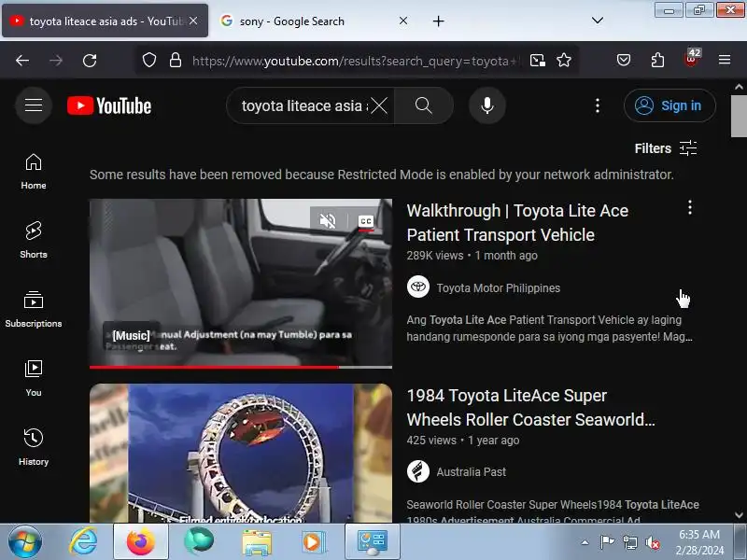Expand the list all tabs dropdown
Screen dimensions: 747x560
[x=597, y=21]
